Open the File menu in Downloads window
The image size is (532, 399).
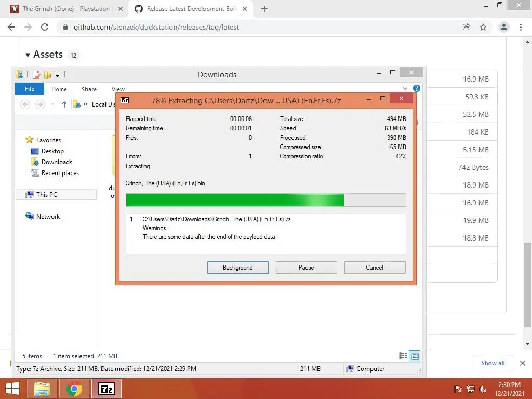point(30,89)
